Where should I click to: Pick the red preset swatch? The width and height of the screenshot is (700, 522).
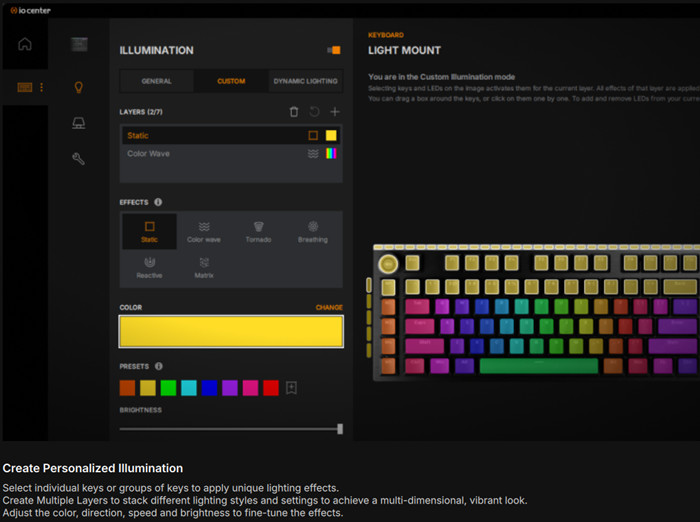271,388
